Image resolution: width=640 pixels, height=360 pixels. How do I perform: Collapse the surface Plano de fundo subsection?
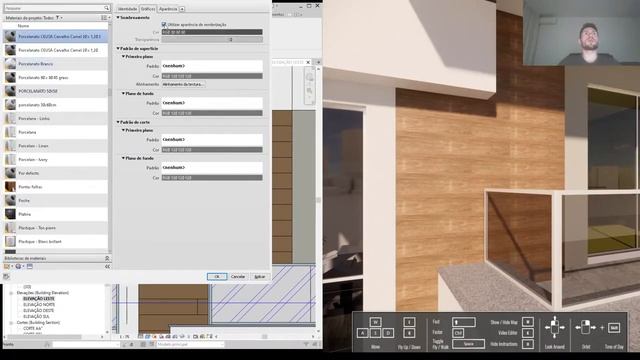123,93
